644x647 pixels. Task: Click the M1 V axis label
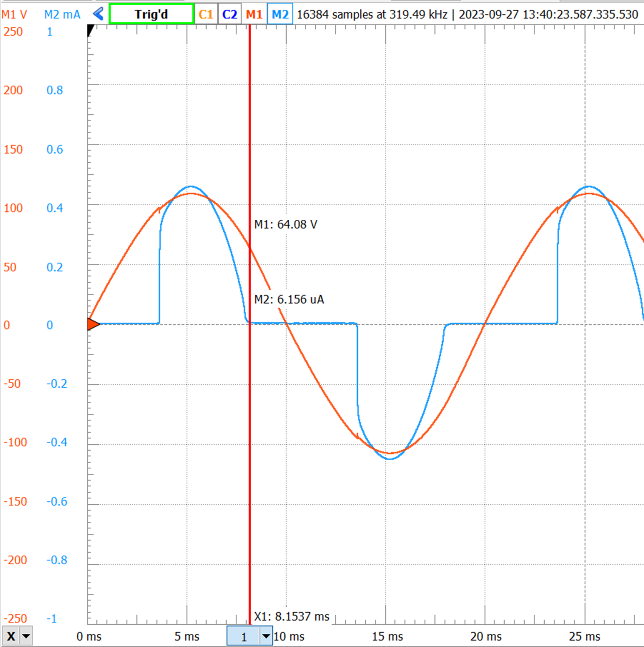click(15, 14)
